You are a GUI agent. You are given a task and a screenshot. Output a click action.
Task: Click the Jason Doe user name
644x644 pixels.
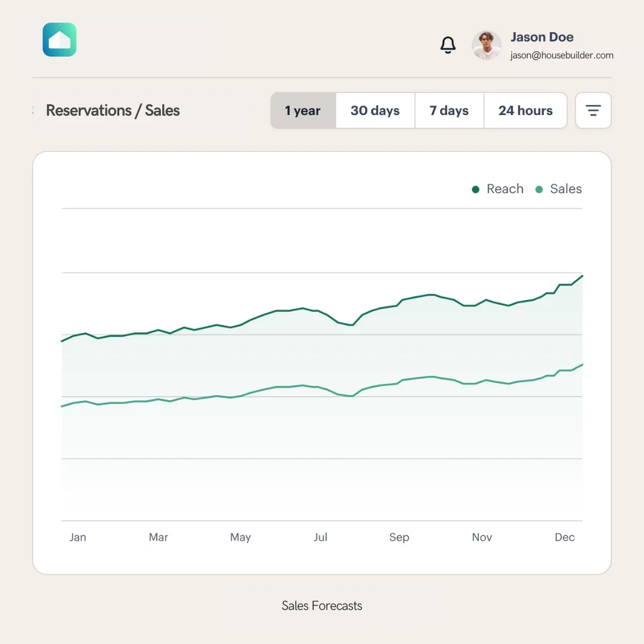(542, 37)
